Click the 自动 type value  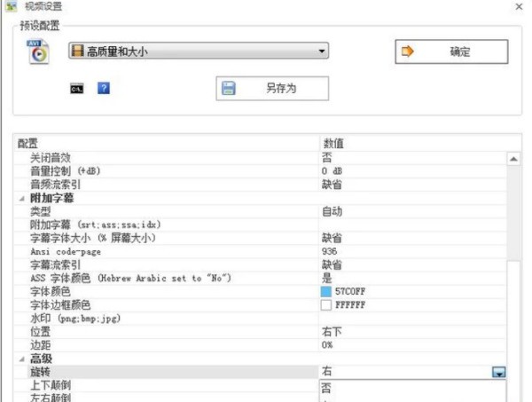click(332, 211)
